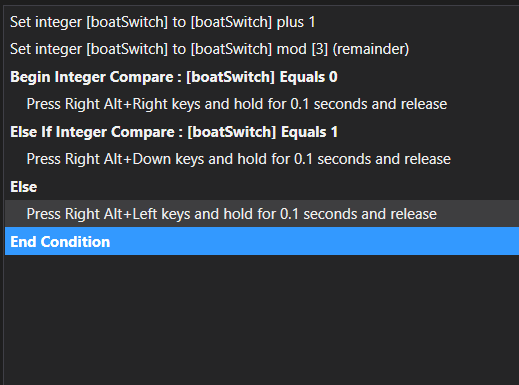Viewport: 519px width, 385px height.
Task: Click '(remainder)' text in second action
Action: click(371, 49)
